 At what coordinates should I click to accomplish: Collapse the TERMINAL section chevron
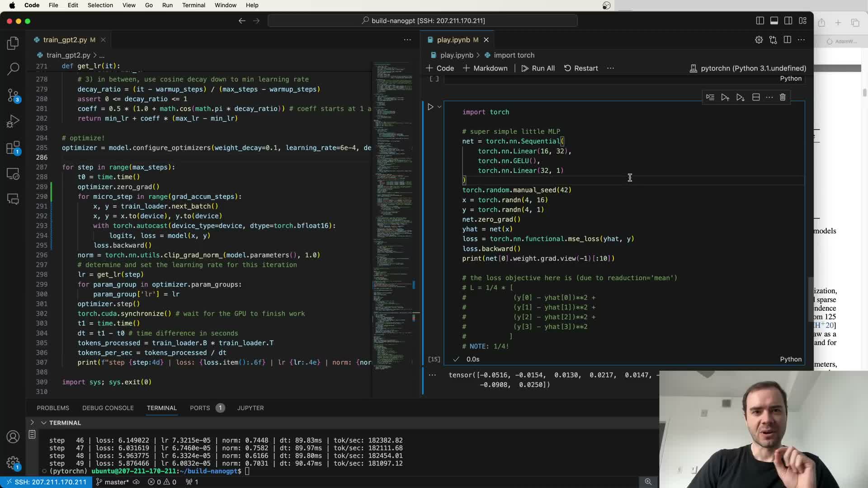(44, 423)
